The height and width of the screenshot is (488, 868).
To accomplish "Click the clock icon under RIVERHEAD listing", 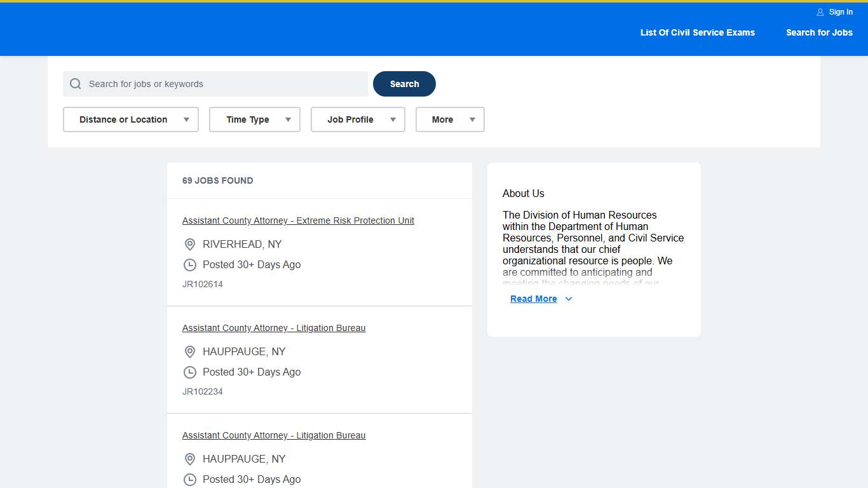I will (x=189, y=265).
